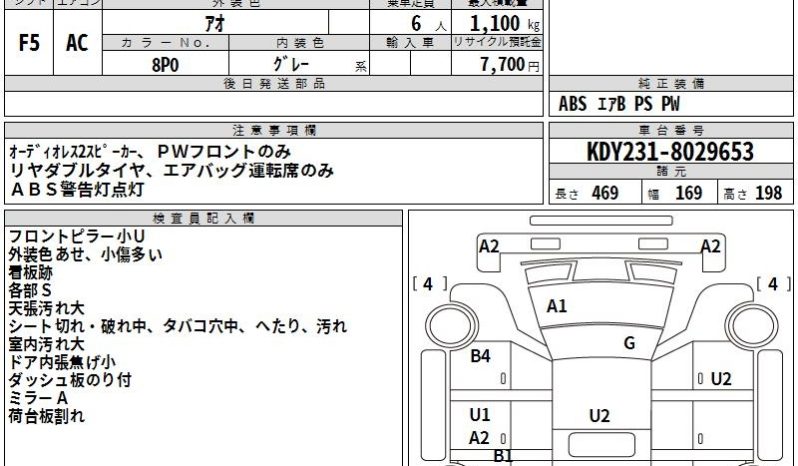Click the right front wheel on diagram
Image resolution: width=798 pixels, height=466 pixels.
(x=752, y=326)
